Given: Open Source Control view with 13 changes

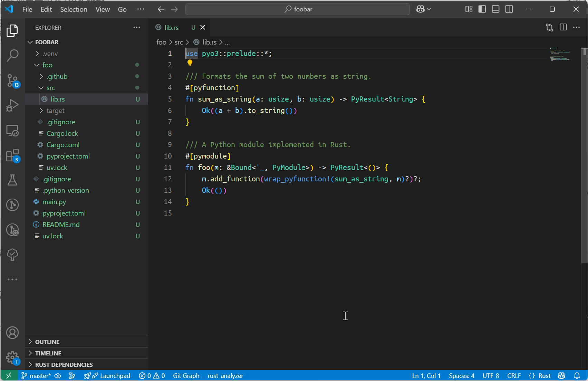Looking at the screenshot, I should (x=12, y=80).
